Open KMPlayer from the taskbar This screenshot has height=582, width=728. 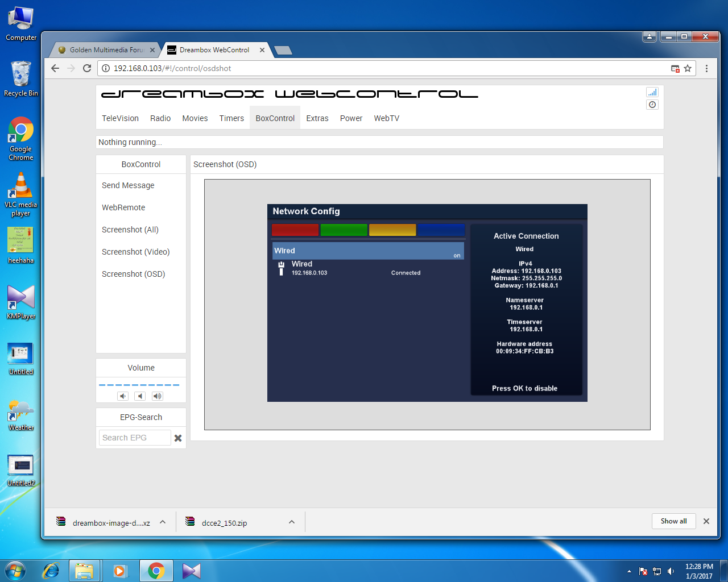pyautogui.click(x=192, y=571)
